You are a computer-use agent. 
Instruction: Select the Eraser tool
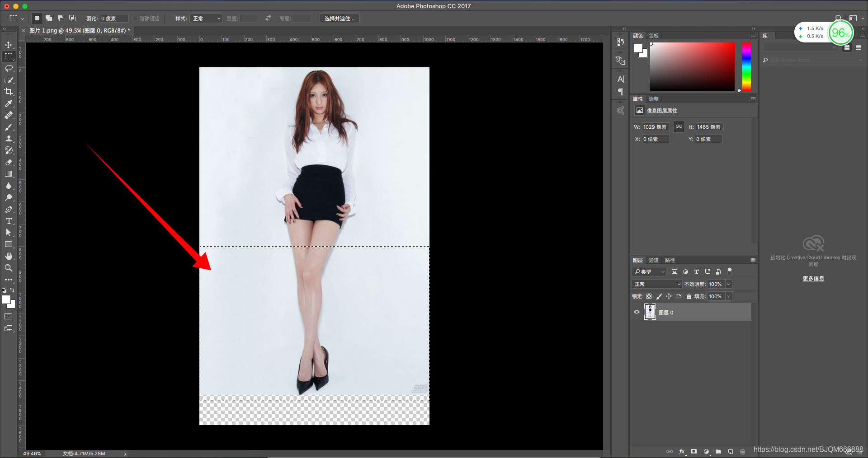coord(9,162)
